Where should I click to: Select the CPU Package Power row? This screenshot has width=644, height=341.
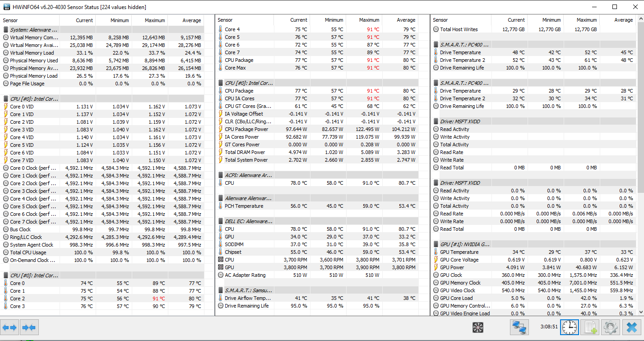pos(246,129)
